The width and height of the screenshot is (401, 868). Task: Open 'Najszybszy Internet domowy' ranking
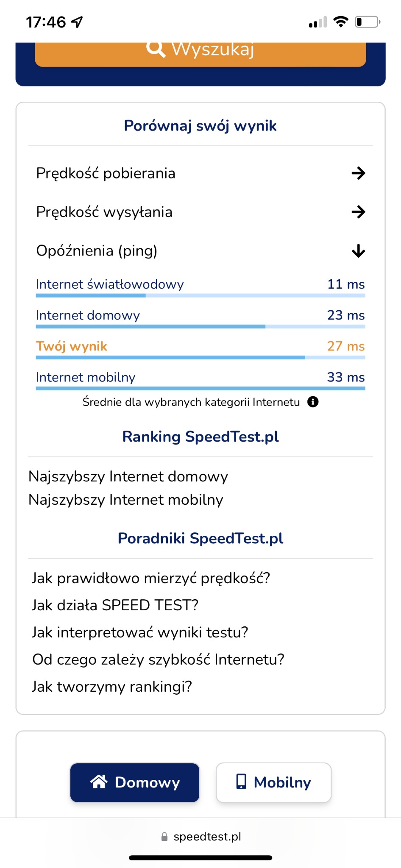(x=128, y=476)
